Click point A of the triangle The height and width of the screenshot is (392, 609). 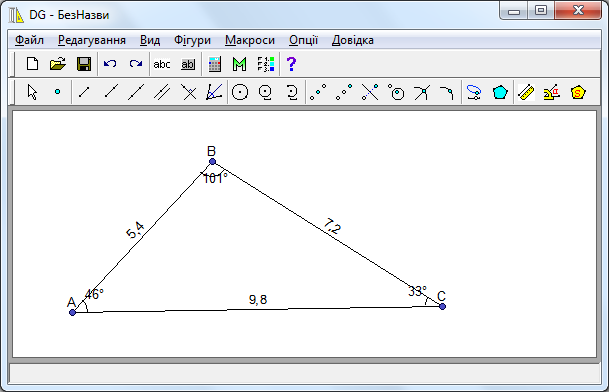pyautogui.click(x=72, y=312)
